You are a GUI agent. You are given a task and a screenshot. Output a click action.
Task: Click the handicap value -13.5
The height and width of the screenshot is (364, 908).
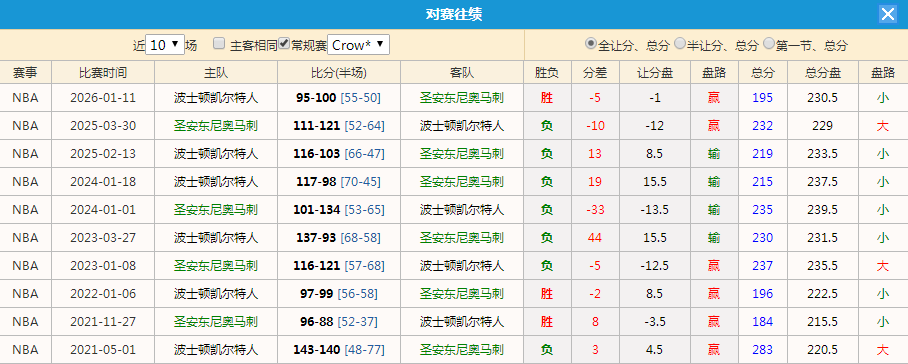(x=655, y=209)
